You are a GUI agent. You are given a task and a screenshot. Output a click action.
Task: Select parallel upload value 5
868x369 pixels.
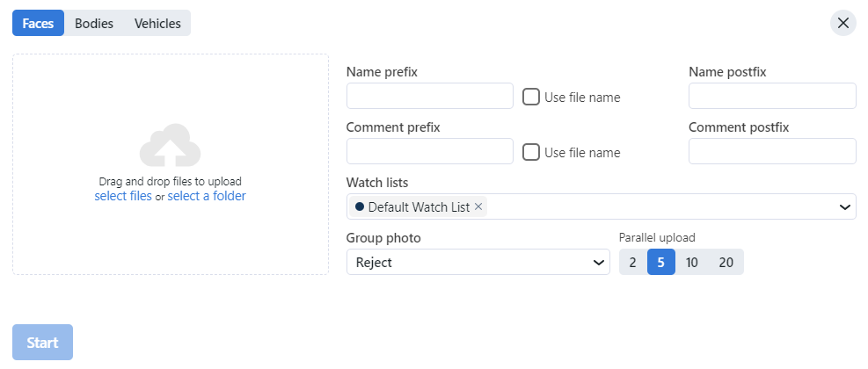[x=661, y=262]
